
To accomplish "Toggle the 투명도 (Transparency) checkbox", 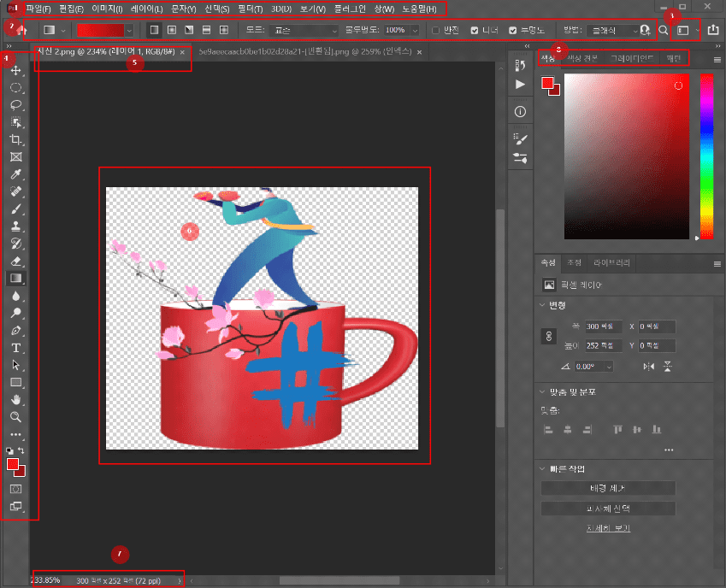I will coord(512,31).
